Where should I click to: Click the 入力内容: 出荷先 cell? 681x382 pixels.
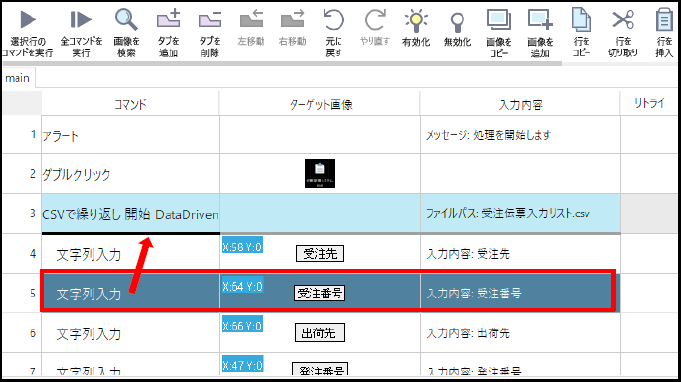tap(520, 333)
